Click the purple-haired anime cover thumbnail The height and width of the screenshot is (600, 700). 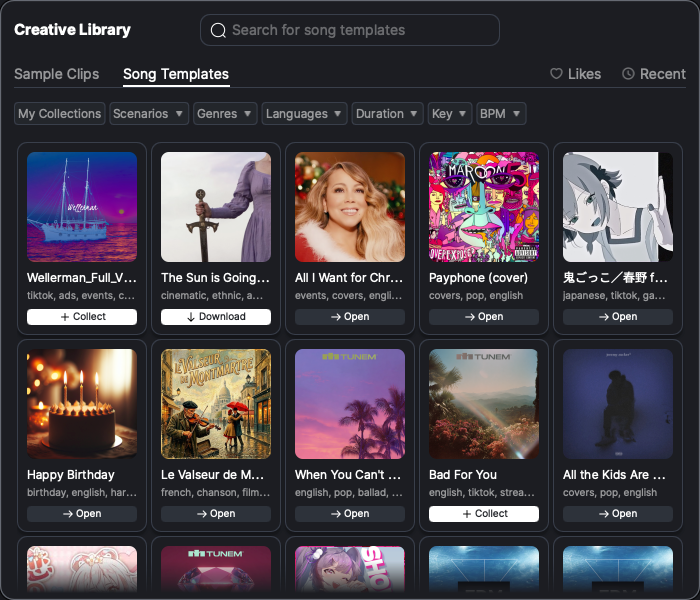tap(350, 569)
